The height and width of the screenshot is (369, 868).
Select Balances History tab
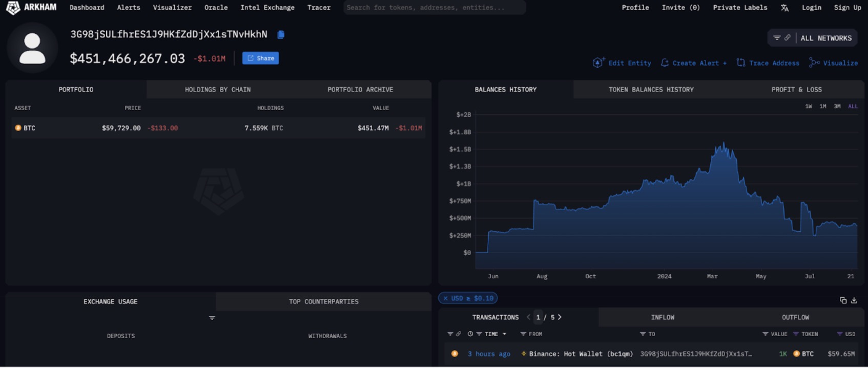[506, 89]
